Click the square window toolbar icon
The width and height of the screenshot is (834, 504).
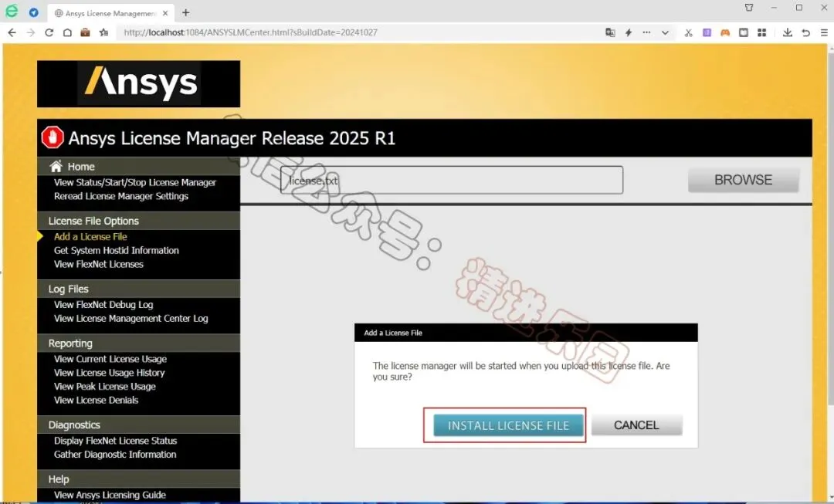[743, 32]
